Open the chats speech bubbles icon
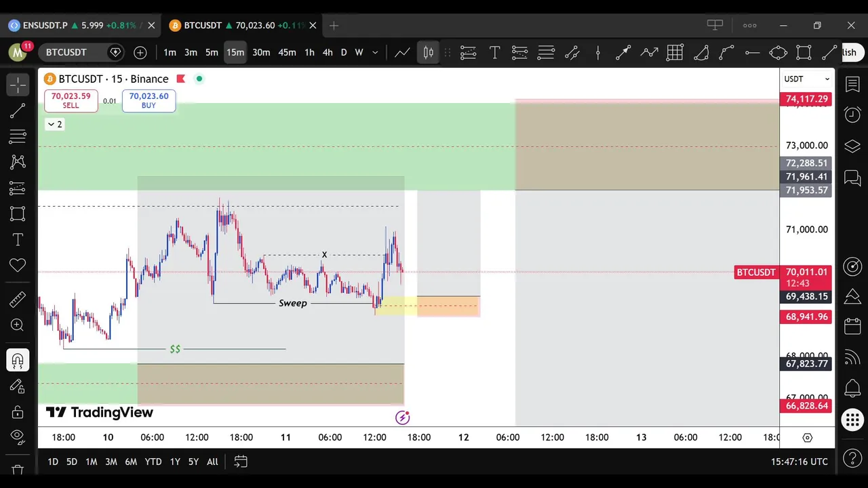 (x=852, y=178)
